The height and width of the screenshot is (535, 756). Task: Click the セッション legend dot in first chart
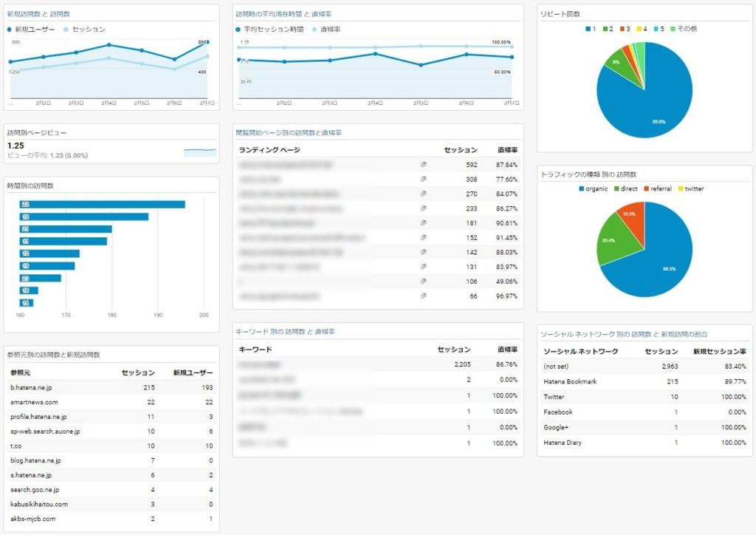(x=66, y=30)
